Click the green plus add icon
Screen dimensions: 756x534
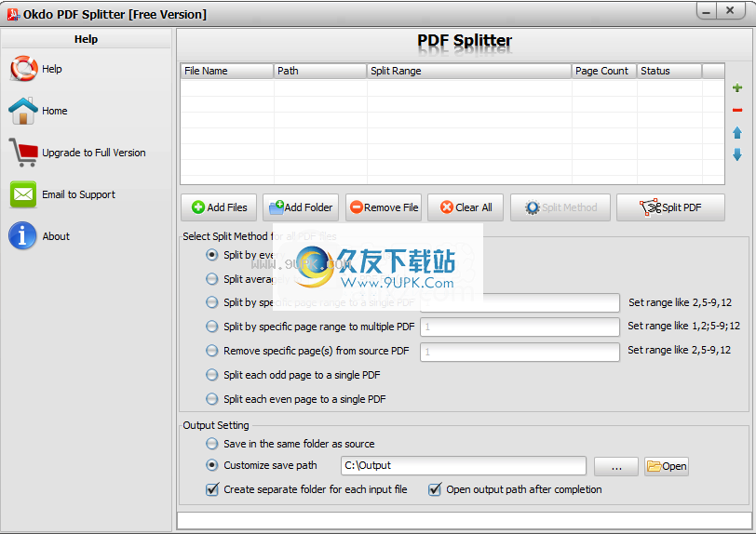coord(736,87)
